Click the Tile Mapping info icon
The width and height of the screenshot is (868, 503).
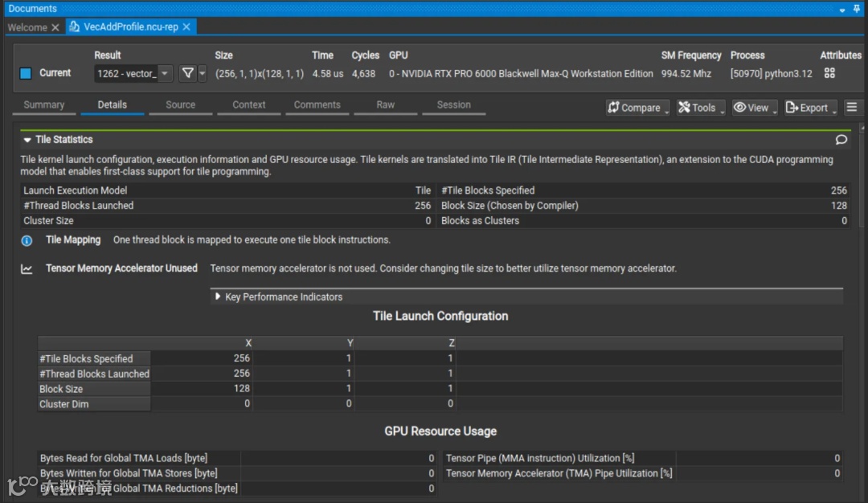[27, 241]
